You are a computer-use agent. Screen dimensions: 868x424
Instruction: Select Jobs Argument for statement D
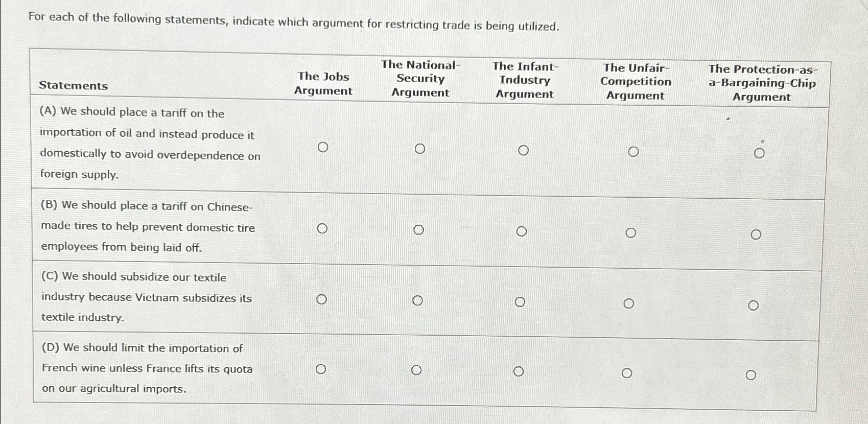click(321, 368)
